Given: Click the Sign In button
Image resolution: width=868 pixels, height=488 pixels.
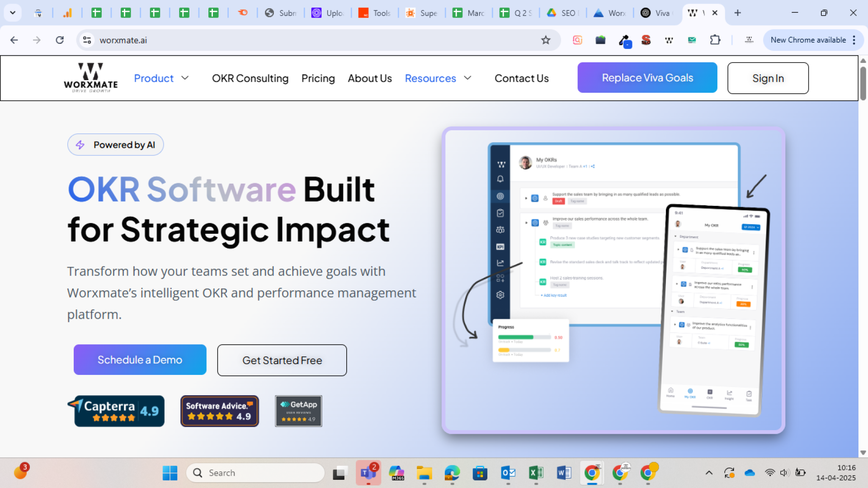Looking at the screenshot, I should pos(768,78).
